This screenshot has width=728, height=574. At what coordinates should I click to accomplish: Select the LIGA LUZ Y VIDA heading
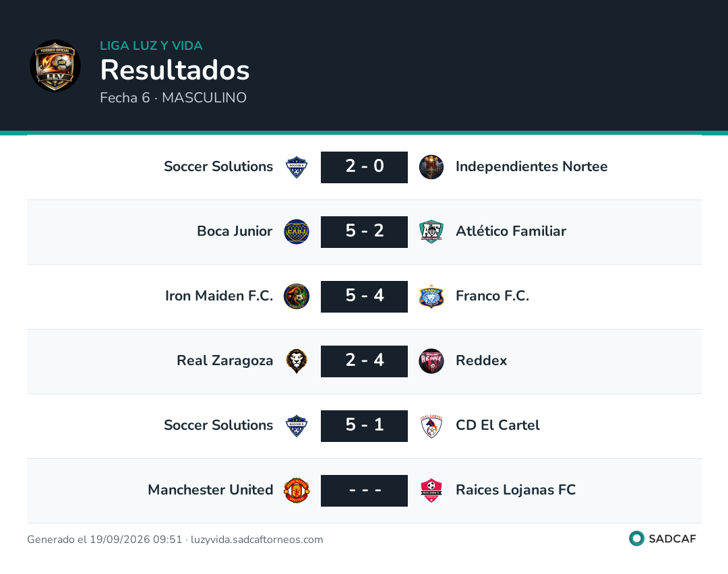(152, 45)
